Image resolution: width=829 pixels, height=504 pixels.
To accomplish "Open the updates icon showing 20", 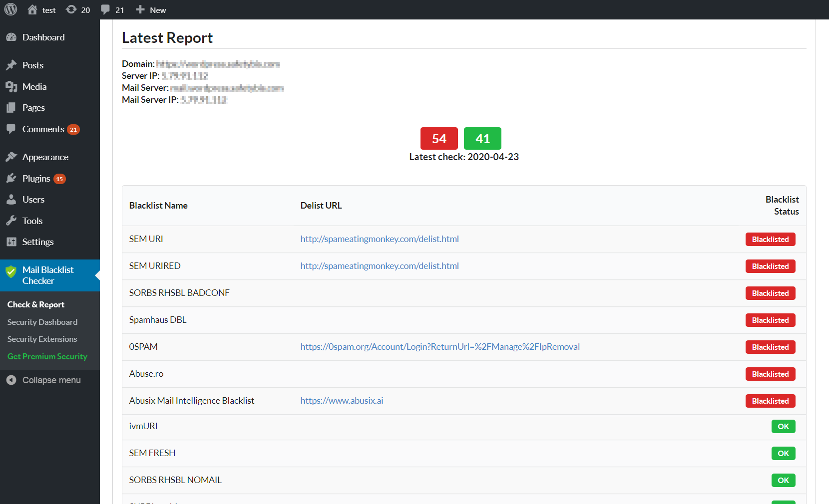I will 71,9.
